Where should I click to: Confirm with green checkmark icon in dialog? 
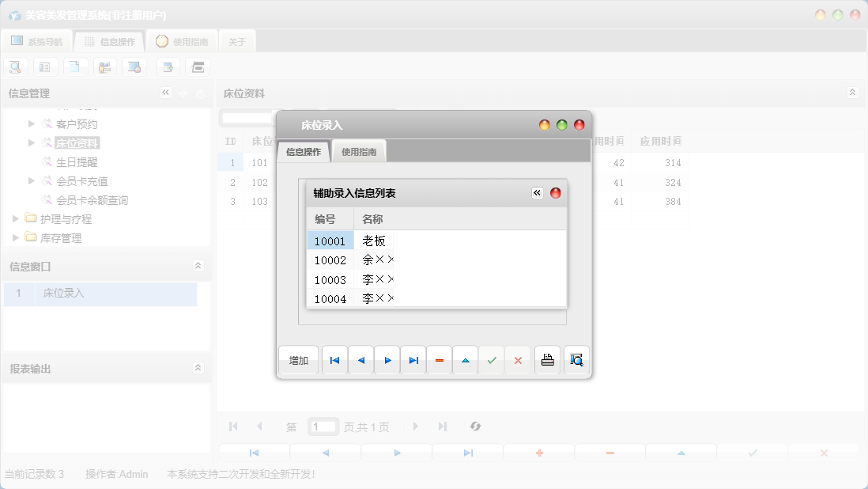(x=492, y=361)
